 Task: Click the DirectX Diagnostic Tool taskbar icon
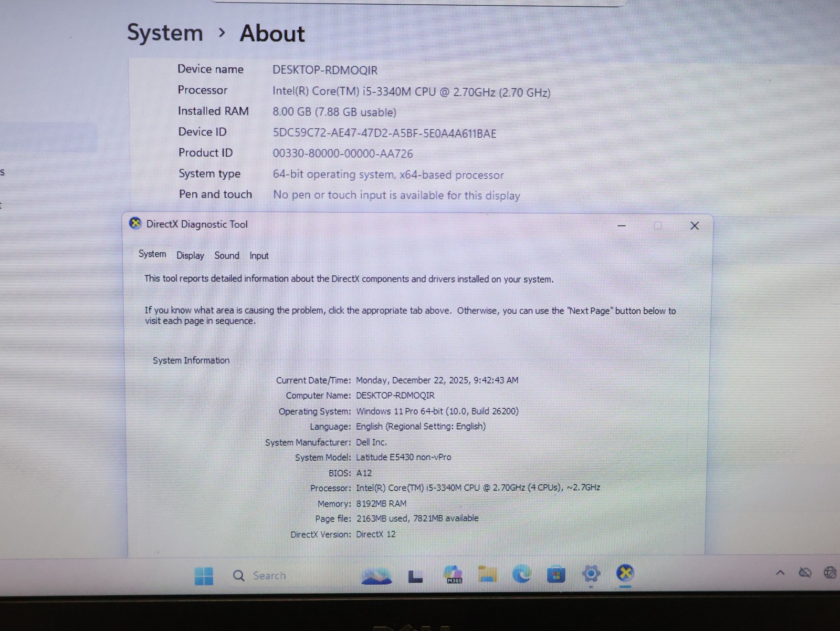click(x=625, y=573)
